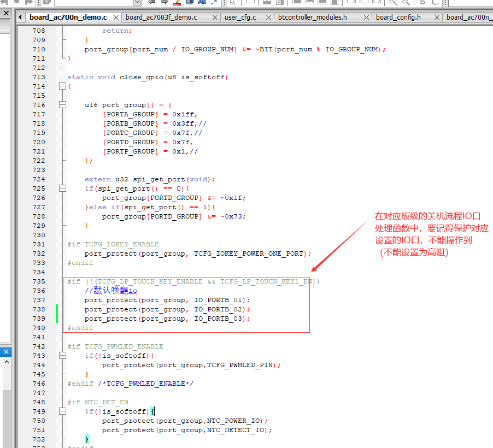The width and height of the screenshot is (493, 448).
Task: Click the navigate back arrow in the toolbar
Action: coord(152,2)
